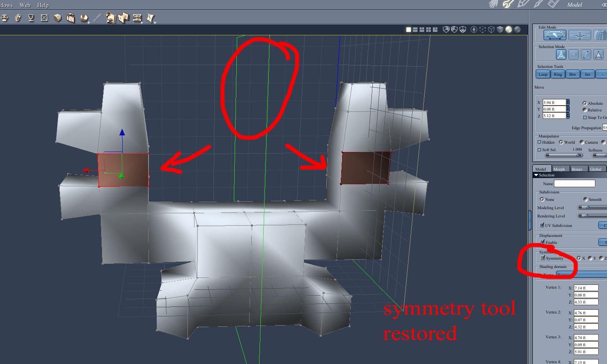Click the Inv selection button
Image resolution: width=607 pixels, height=364 pixels.
(x=588, y=74)
